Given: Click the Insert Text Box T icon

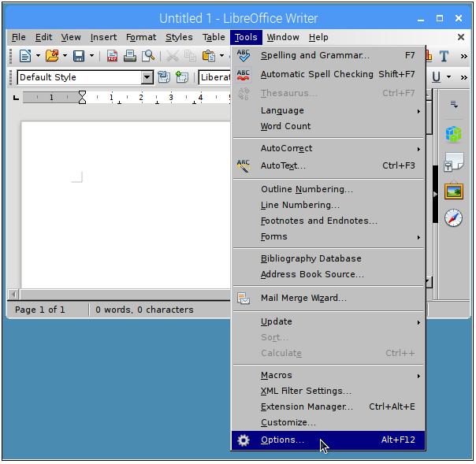Looking at the screenshot, I should (444, 56).
